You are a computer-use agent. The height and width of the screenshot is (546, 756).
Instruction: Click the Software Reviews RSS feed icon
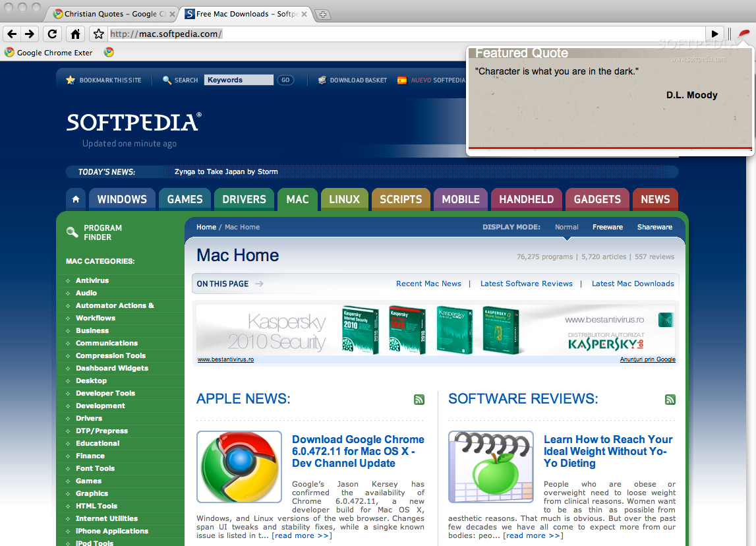[670, 400]
